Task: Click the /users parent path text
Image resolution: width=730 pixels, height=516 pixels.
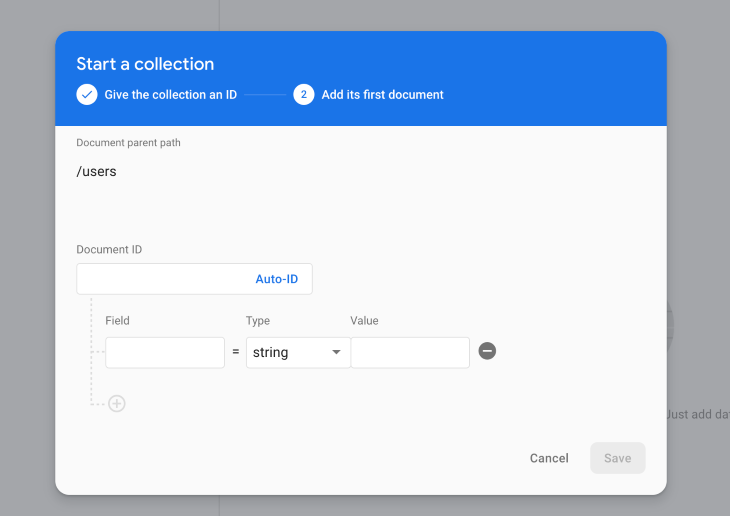Action: (97, 171)
